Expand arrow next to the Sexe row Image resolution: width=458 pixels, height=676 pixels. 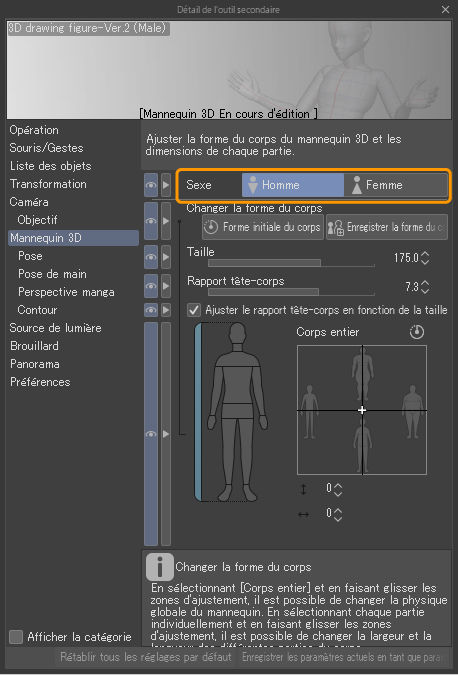pos(166,185)
